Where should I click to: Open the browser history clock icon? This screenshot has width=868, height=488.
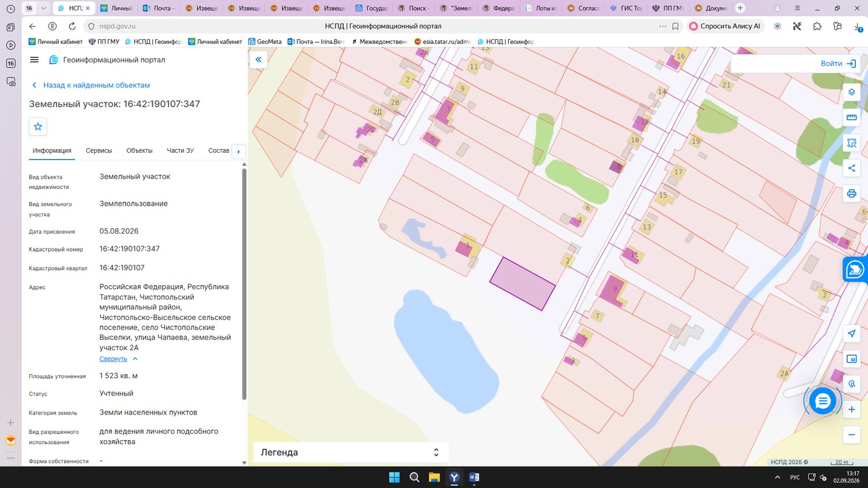(x=10, y=9)
